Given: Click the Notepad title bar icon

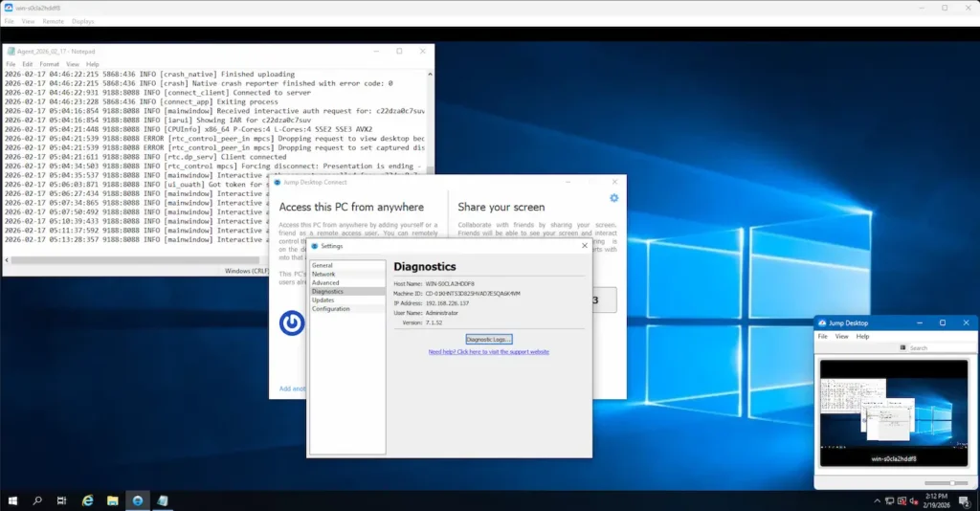Looking at the screenshot, I should [11, 52].
